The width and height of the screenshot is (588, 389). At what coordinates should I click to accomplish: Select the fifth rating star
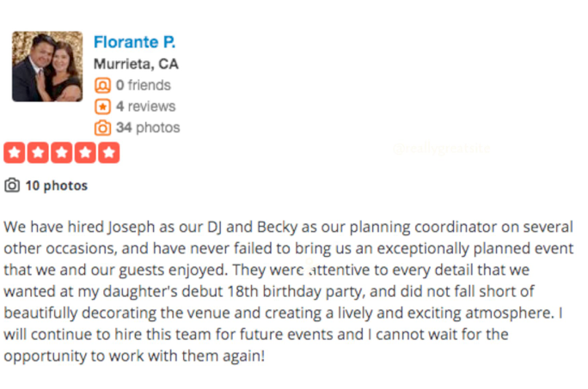[x=109, y=153]
